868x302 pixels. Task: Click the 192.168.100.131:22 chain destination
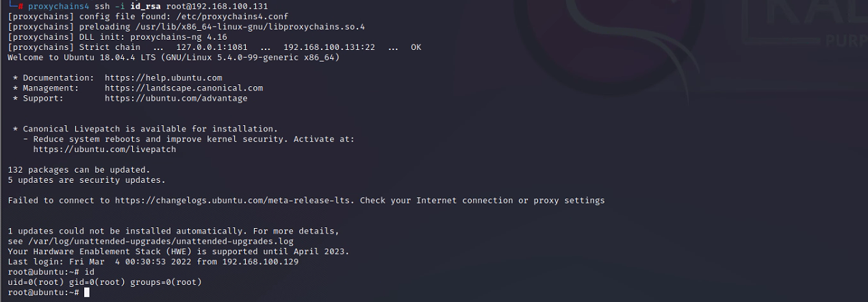tap(329, 47)
